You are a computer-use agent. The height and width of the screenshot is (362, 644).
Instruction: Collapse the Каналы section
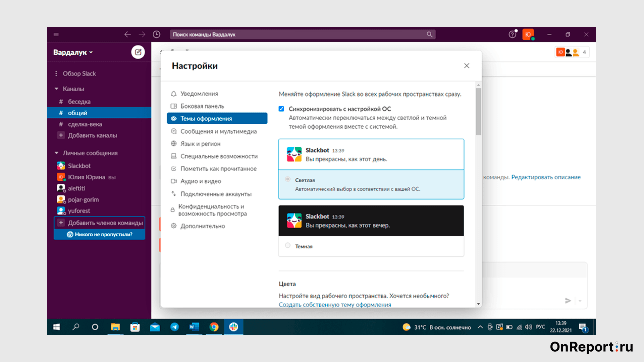point(56,89)
